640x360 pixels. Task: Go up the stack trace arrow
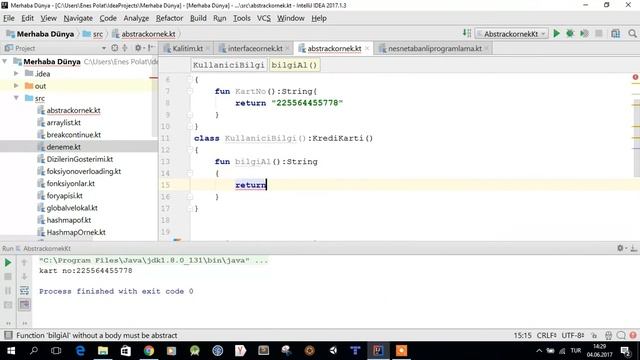tap(24, 262)
